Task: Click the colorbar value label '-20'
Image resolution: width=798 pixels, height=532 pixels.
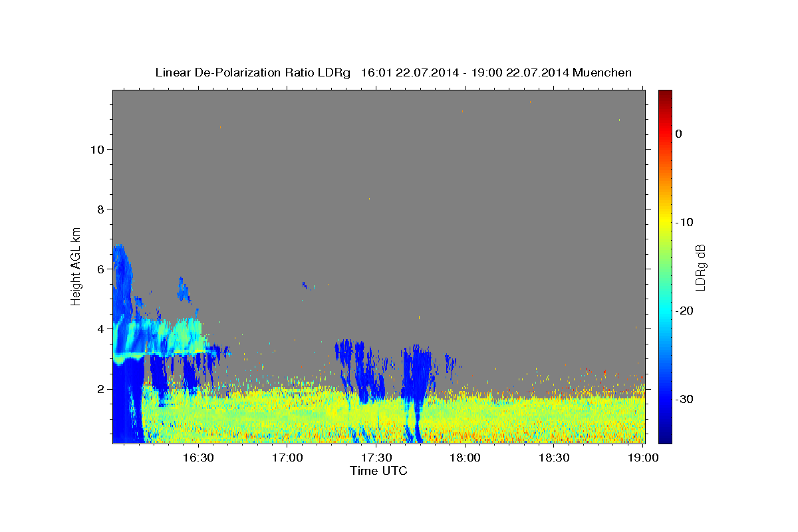Action: (685, 311)
